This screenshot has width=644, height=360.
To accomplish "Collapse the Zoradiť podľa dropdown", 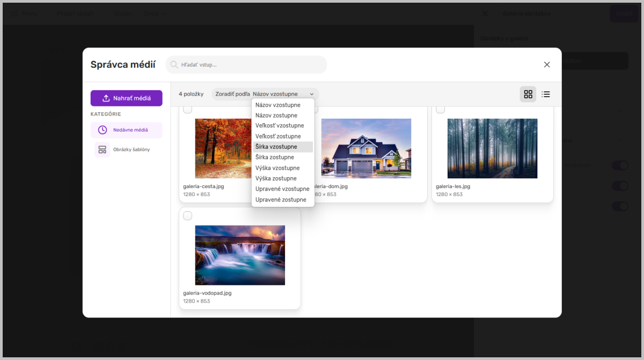I will coord(265,94).
